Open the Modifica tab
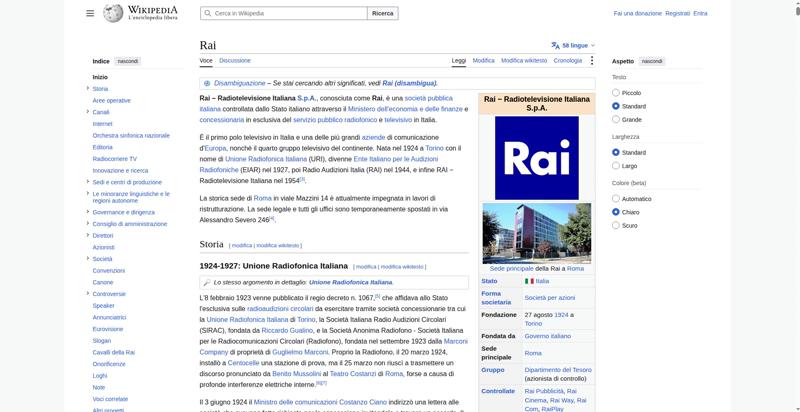The image size is (800, 412). (x=483, y=61)
